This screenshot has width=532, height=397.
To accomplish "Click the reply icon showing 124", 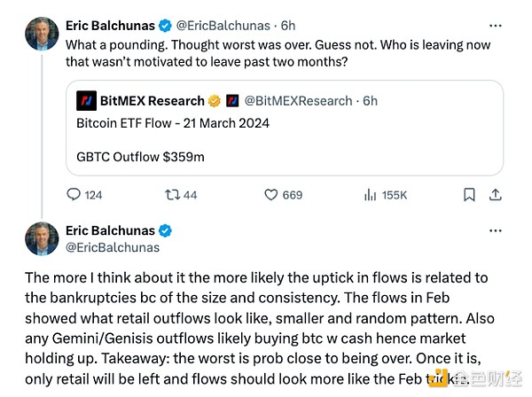I will pyautogui.click(x=74, y=195).
